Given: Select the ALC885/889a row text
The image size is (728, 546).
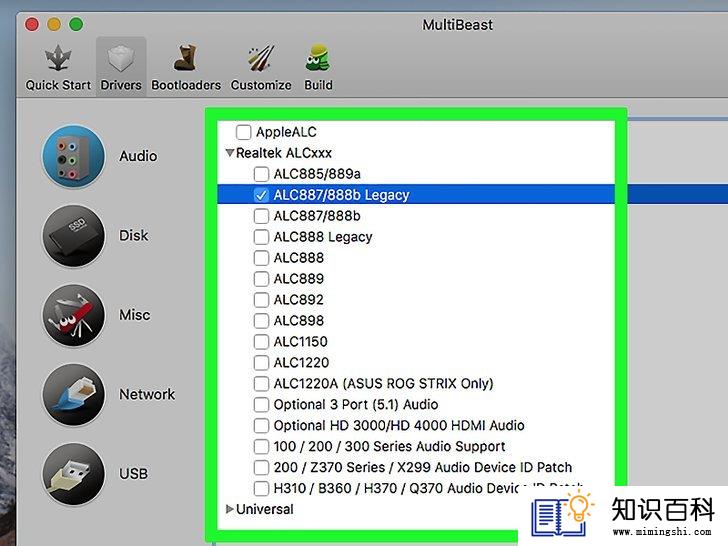Looking at the screenshot, I should pyautogui.click(x=317, y=174).
